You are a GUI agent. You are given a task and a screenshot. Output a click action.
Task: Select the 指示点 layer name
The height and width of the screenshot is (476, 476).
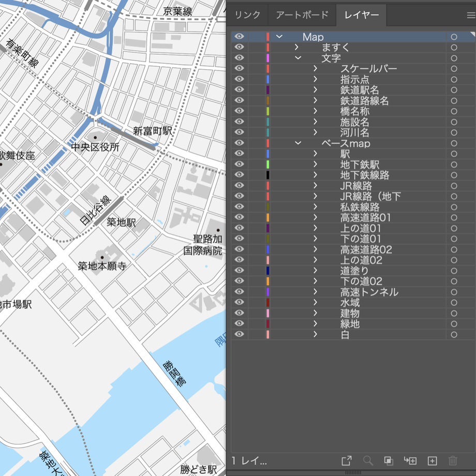354,79
